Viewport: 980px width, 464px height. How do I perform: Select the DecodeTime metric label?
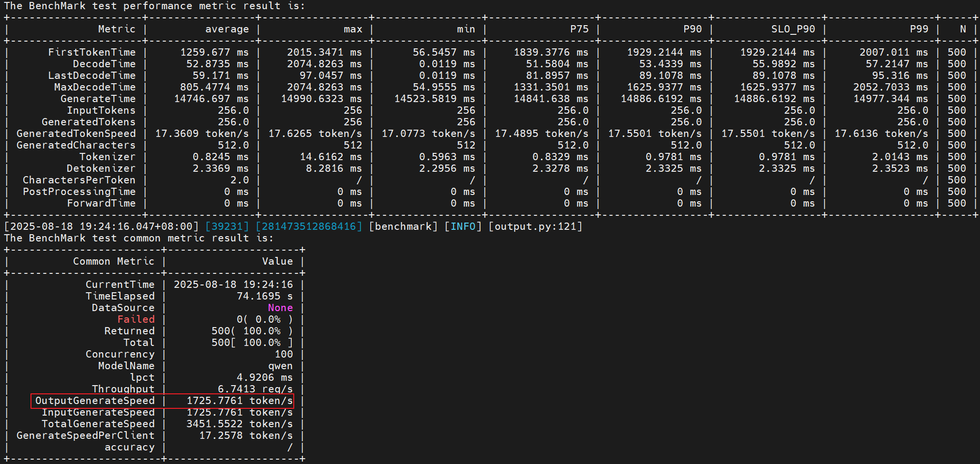pos(105,64)
